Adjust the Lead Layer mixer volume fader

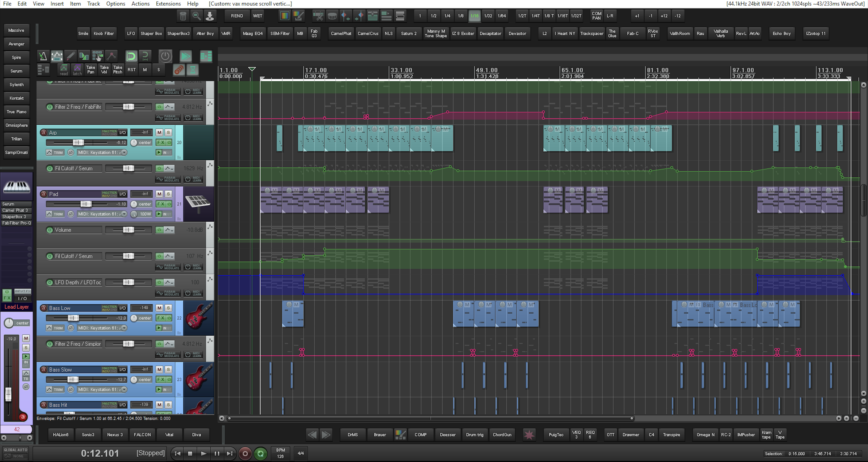(x=8, y=394)
